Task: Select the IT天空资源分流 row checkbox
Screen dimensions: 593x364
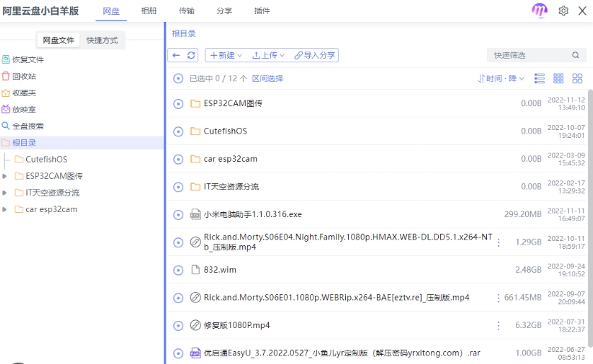Action: (178, 187)
